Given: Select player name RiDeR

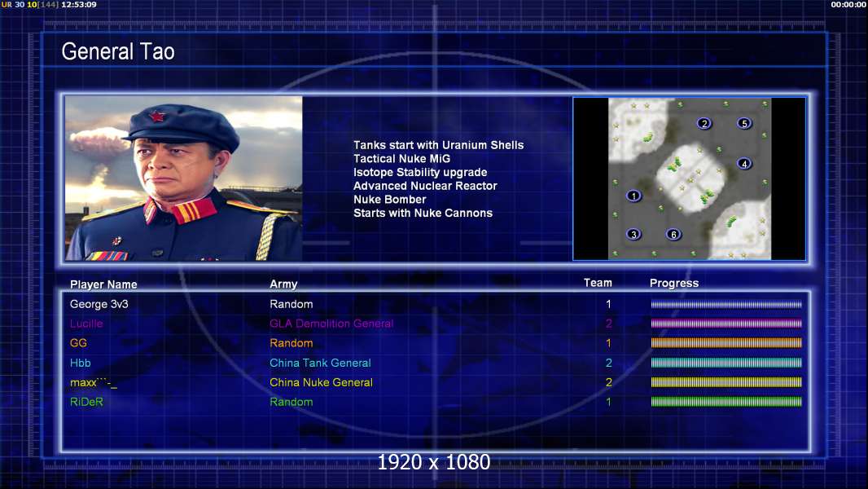Looking at the screenshot, I should tap(86, 402).
